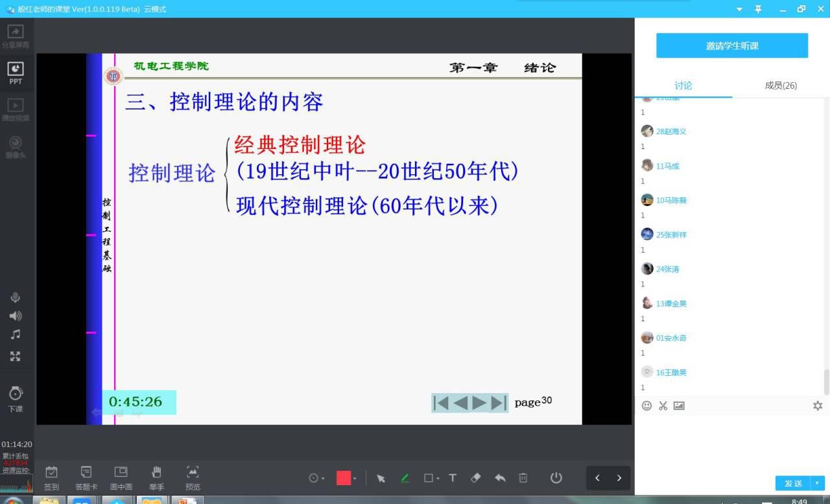Image resolution: width=830 pixels, height=504 pixels.
Task: Click the undo arrow in annotation toolbar
Action: tap(500, 478)
